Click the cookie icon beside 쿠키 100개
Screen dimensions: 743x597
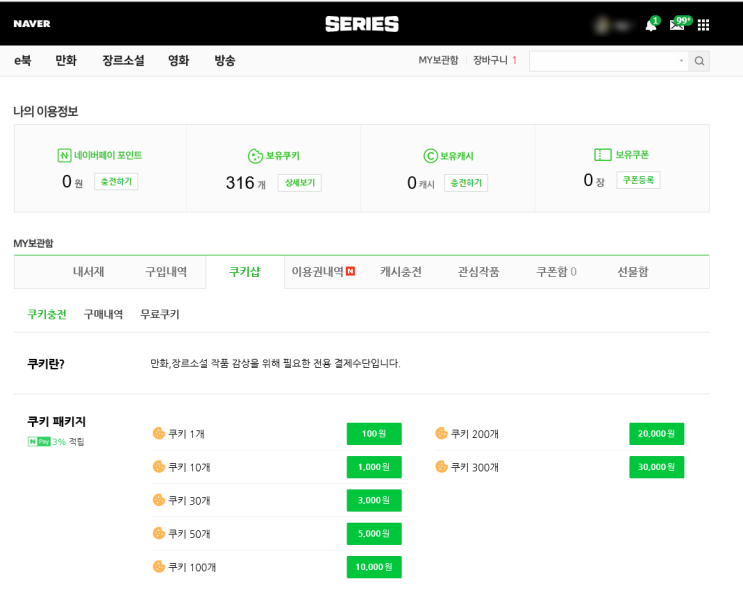pos(159,566)
